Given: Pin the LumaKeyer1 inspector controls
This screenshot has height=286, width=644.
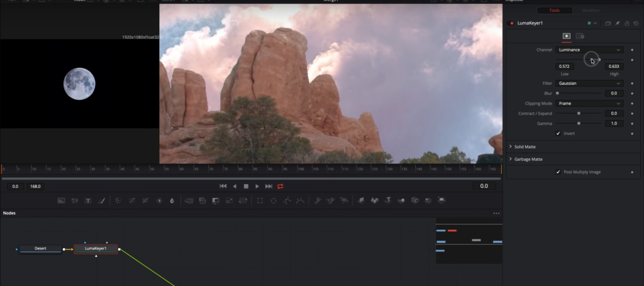Looking at the screenshot, I should pos(618,23).
